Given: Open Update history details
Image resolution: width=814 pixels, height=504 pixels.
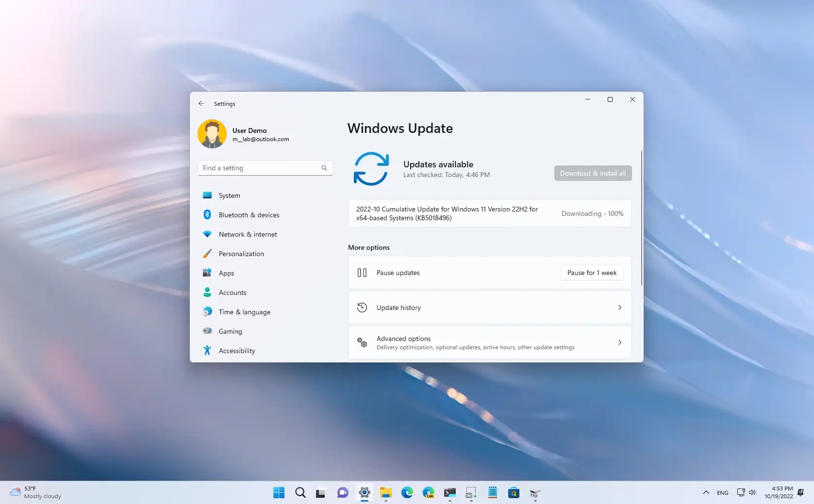Looking at the screenshot, I should point(489,307).
